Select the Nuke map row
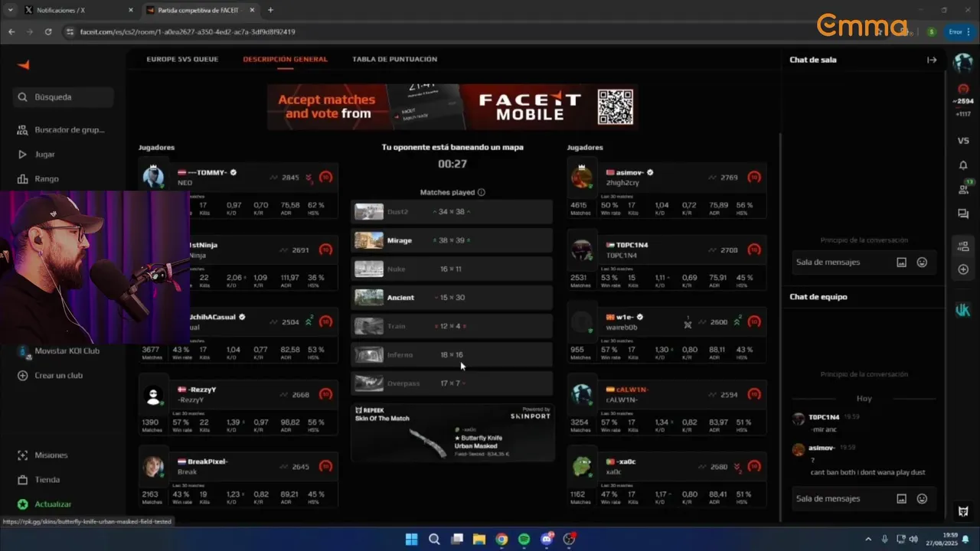980x551 pixels. [x=452, y=269]
